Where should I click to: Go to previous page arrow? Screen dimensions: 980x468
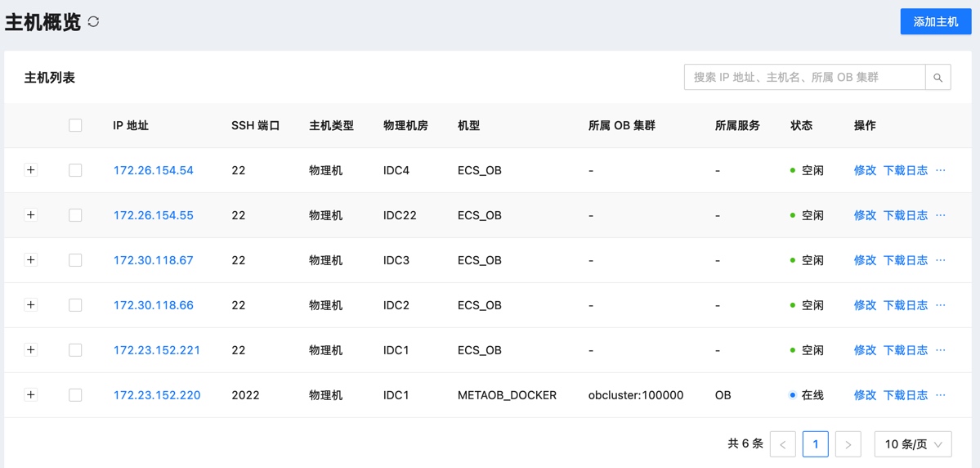coord(783,444)
